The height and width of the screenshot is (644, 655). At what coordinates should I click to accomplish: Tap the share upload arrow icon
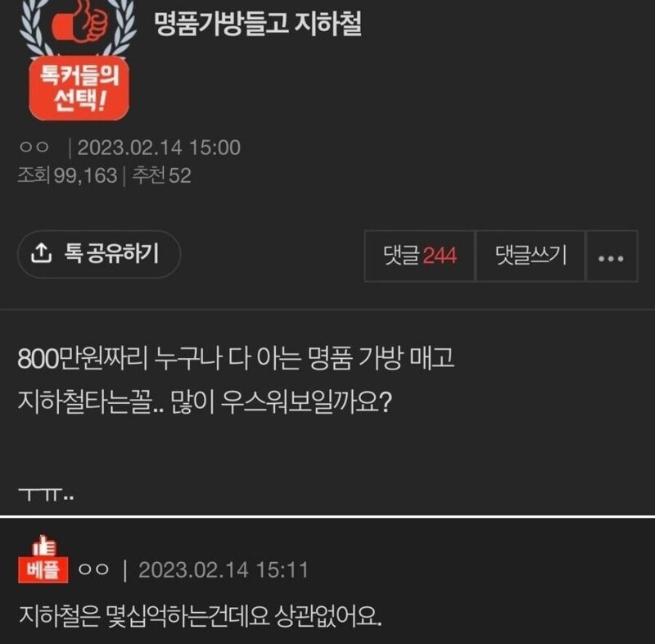coord(41,253)
